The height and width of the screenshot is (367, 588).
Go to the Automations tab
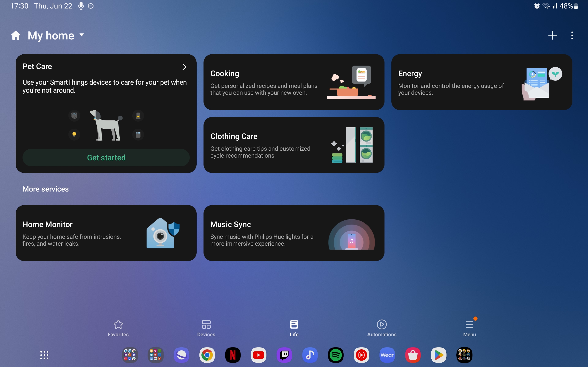pos(382,328)
